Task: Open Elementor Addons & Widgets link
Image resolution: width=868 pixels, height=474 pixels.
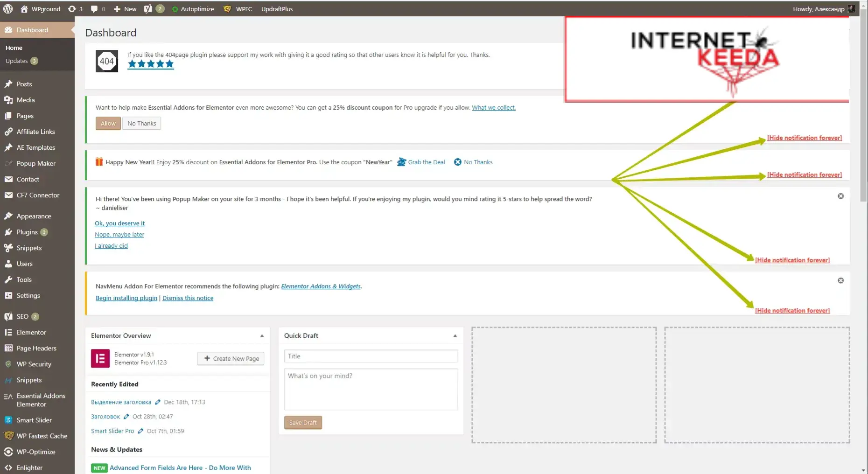Action: click(x=321, y=286)
